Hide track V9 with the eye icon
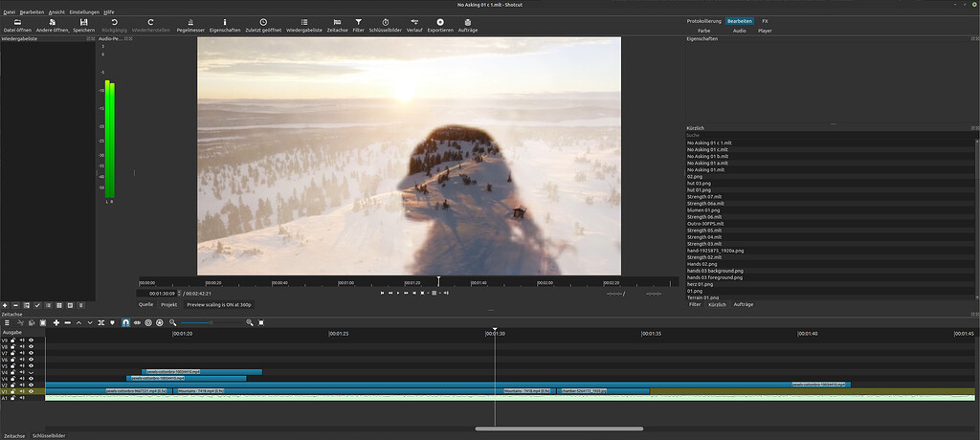The image size is (980, 440). [x=32, y=341]
